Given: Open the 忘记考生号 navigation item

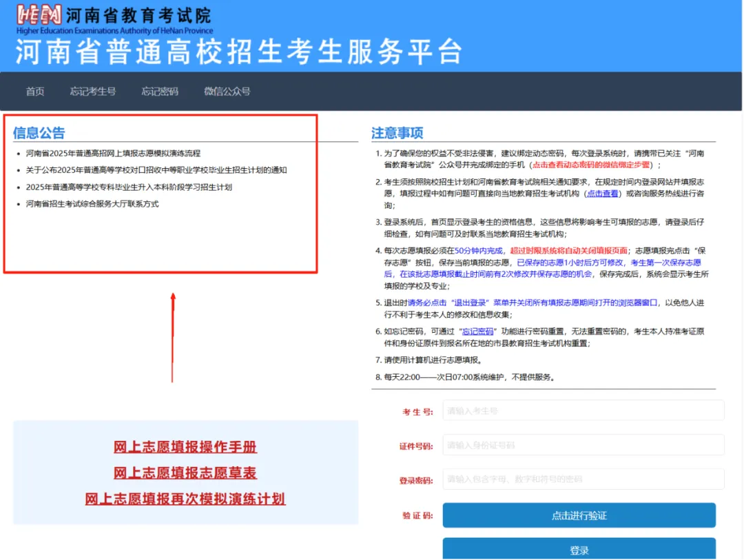Looking at the screenshot, I should click(93, 91).
